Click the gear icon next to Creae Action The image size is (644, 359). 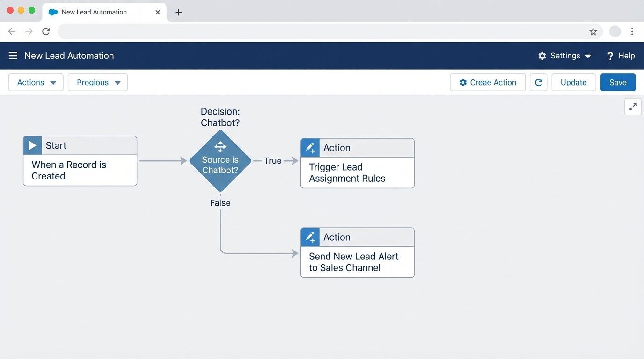[x=463, y=82]
